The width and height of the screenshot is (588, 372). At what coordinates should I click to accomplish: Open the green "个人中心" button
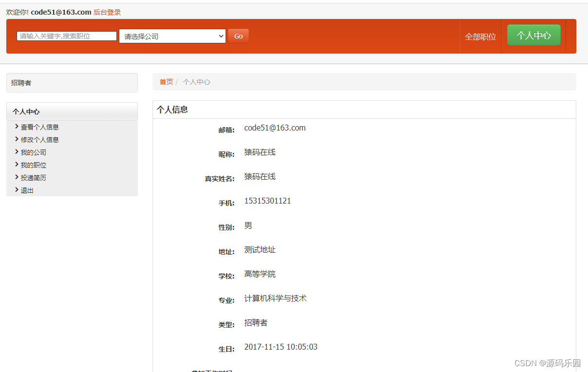pyautogui.click(x=533, y=35)
